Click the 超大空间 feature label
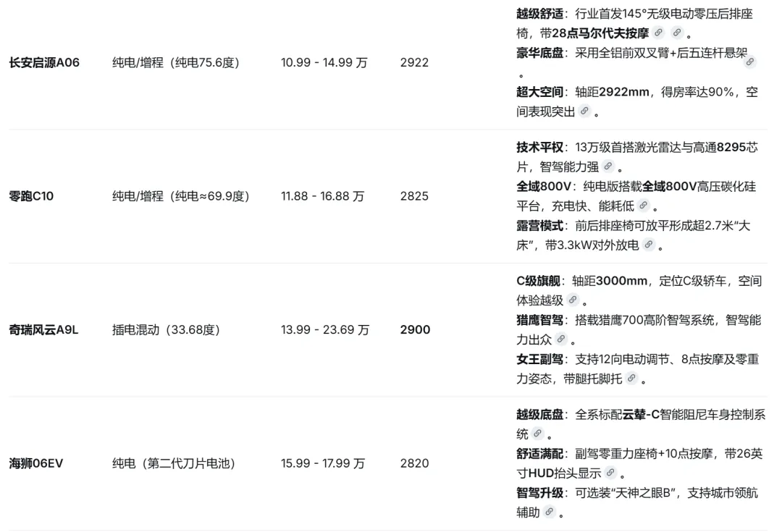The image size is (782, 532). 539,92
